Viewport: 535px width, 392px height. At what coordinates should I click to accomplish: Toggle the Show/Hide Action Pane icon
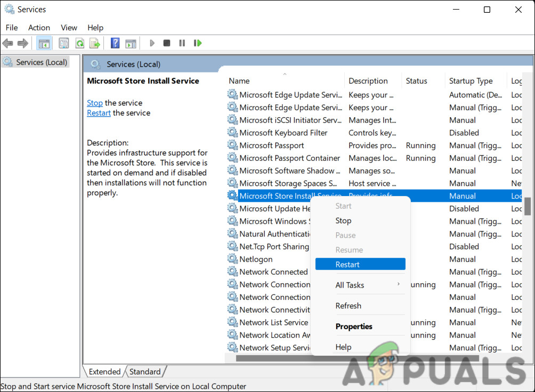(x=131, y=43)
